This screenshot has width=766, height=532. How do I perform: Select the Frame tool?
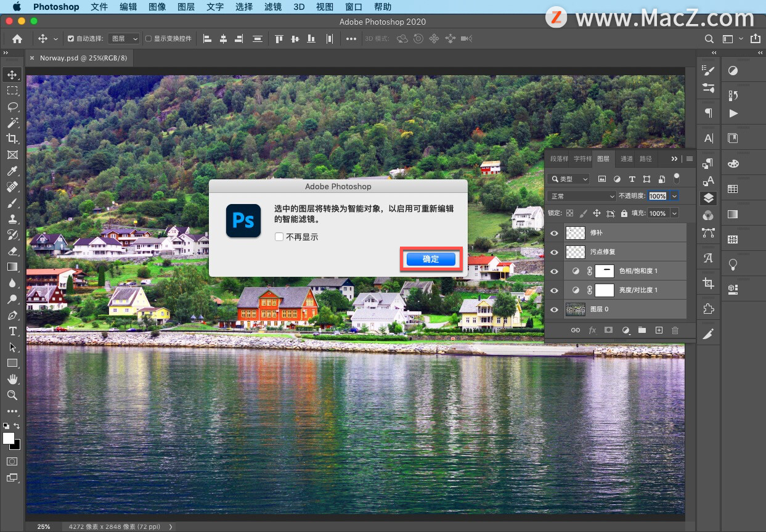tap(12, 155)
